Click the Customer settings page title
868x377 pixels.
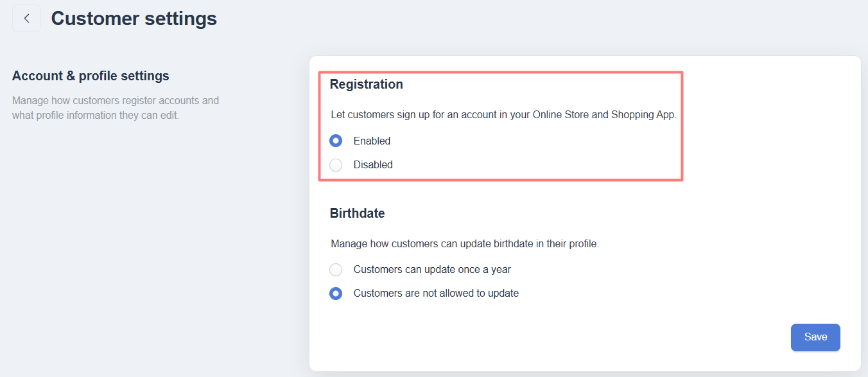pos(134,19)
